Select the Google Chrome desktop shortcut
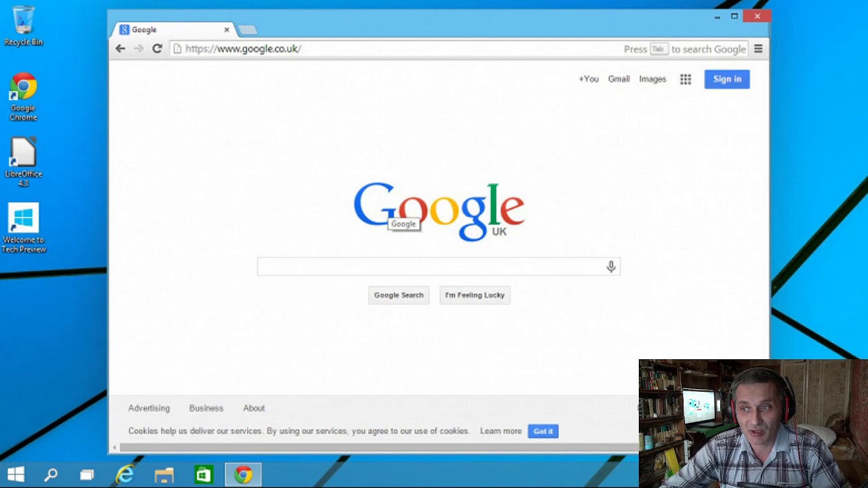The width and height of the screenshot is (868, 488). coord(23,97)
